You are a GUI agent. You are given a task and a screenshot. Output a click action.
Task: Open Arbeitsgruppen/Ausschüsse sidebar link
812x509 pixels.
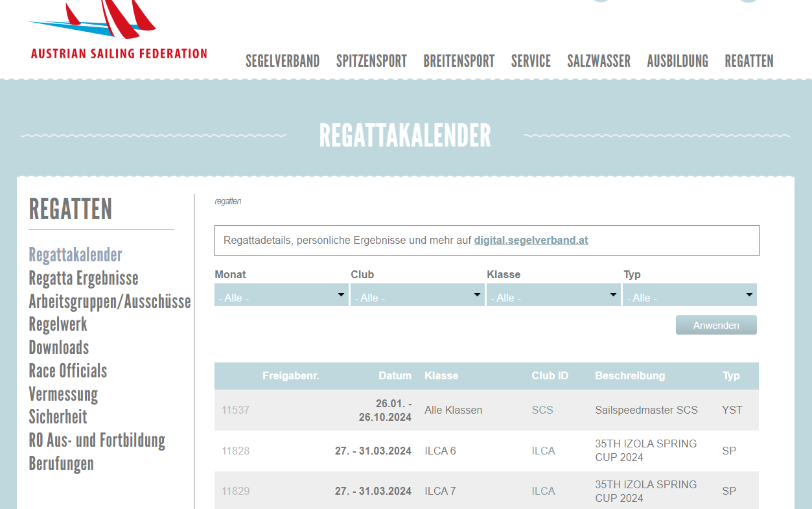110,302
